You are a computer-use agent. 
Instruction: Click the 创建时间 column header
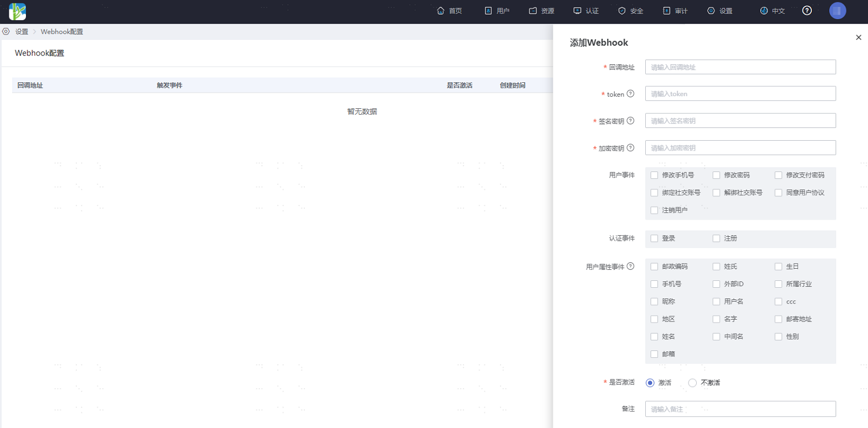pos(513,85)
